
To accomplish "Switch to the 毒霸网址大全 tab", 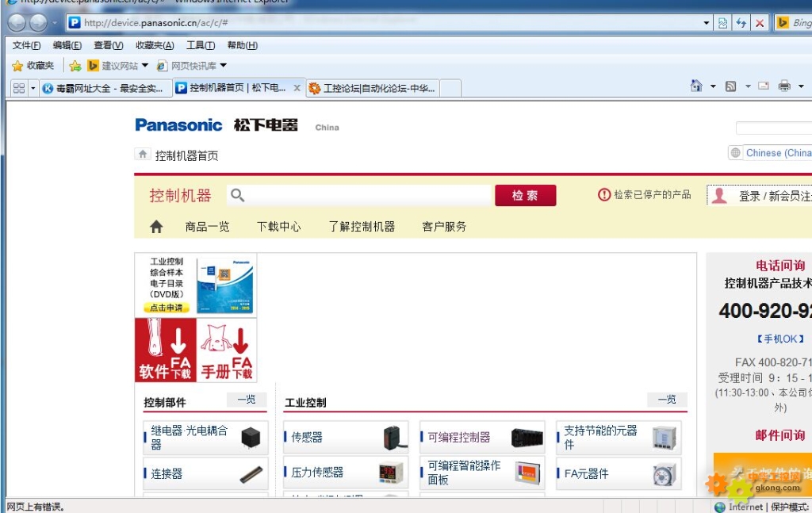I will coord(105,89).
